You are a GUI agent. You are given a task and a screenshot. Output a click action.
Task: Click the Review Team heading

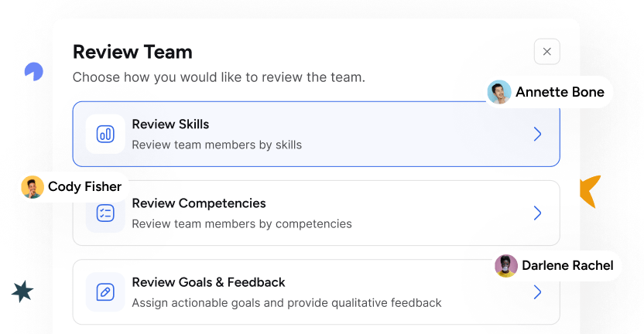(132, 53)
